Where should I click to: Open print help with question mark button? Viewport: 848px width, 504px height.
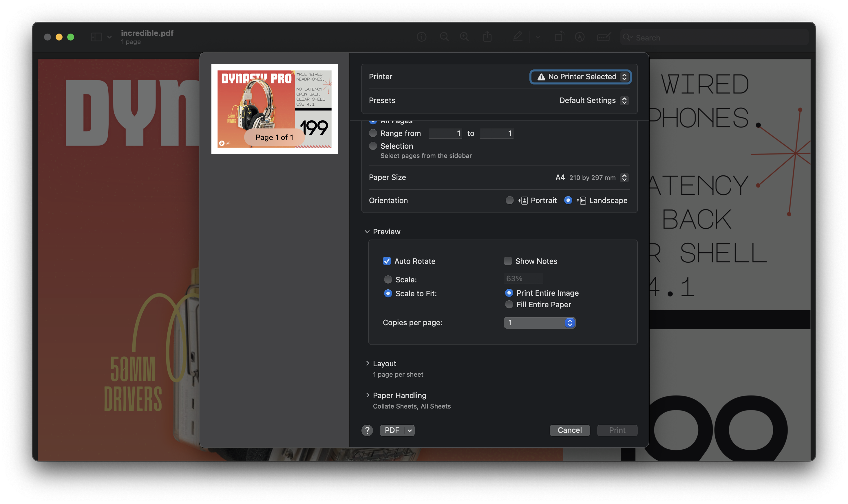click(367, 430)
